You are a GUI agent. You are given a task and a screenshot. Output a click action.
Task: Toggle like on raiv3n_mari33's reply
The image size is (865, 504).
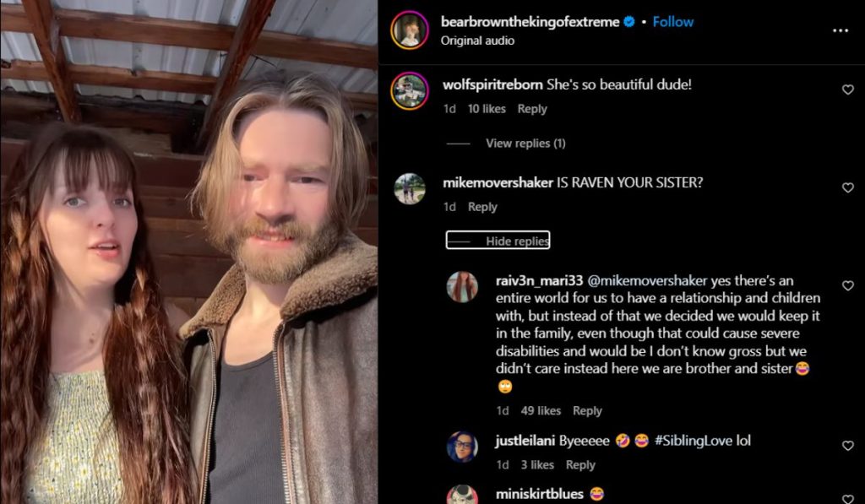tap(849, 287)
